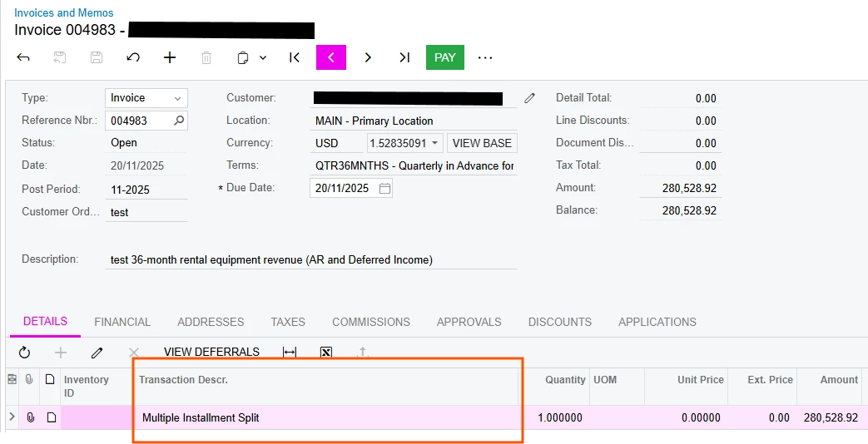Click the grid header document icon

pos(50,379)
